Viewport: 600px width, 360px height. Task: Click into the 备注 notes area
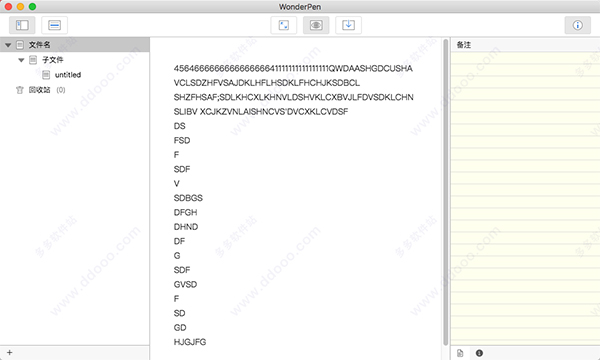[525, 198]
